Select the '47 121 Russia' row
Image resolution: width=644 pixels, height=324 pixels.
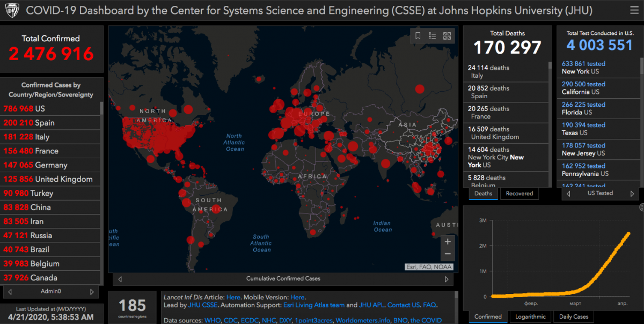(51, 235)
